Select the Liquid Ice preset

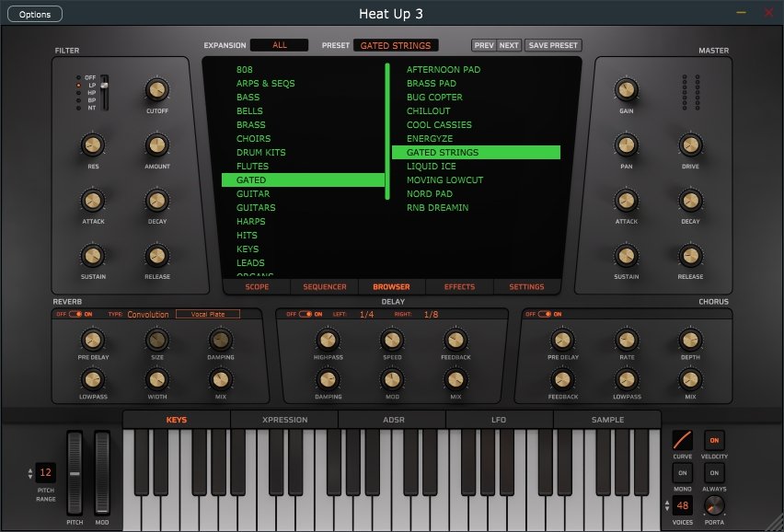pos(432,167)
